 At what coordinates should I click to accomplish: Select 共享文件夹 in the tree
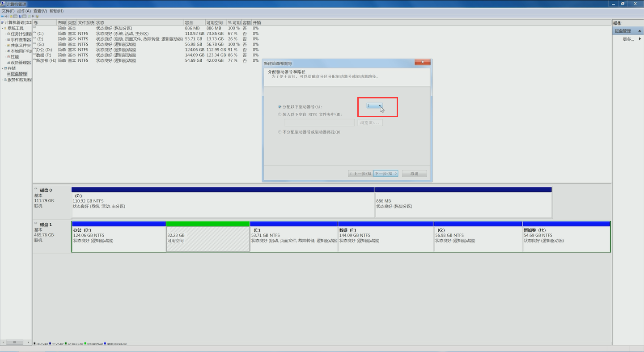pyautogui.click(x=21, y=45)
